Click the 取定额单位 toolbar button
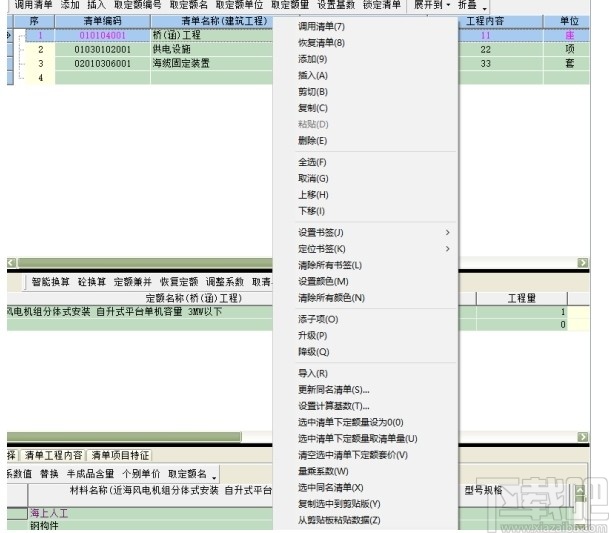This screenshot has width=611, height=533. tap(239, 5)
